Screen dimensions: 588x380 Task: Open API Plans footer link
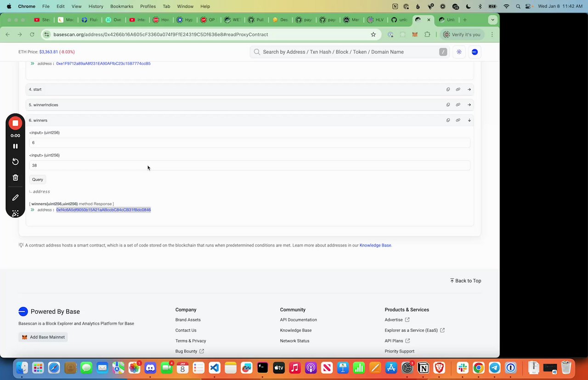point(397,341)
